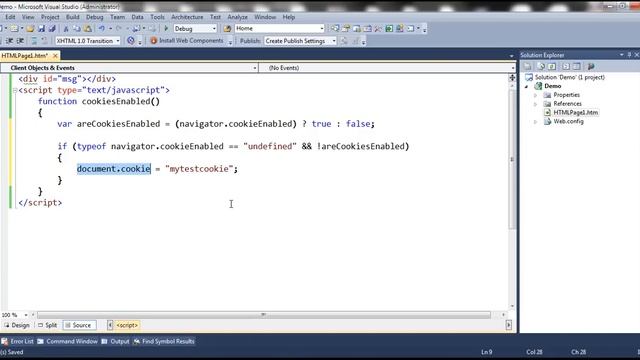Collapse the script tag outlining region

tap(15, 90)
